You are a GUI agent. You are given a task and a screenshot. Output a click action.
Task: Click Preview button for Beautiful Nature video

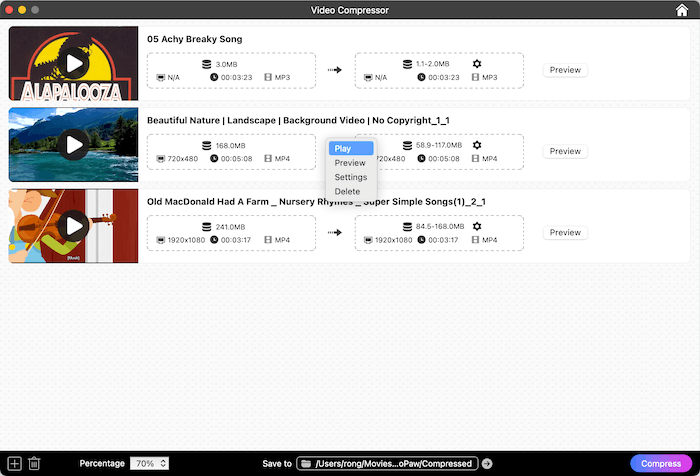point(565,151)
